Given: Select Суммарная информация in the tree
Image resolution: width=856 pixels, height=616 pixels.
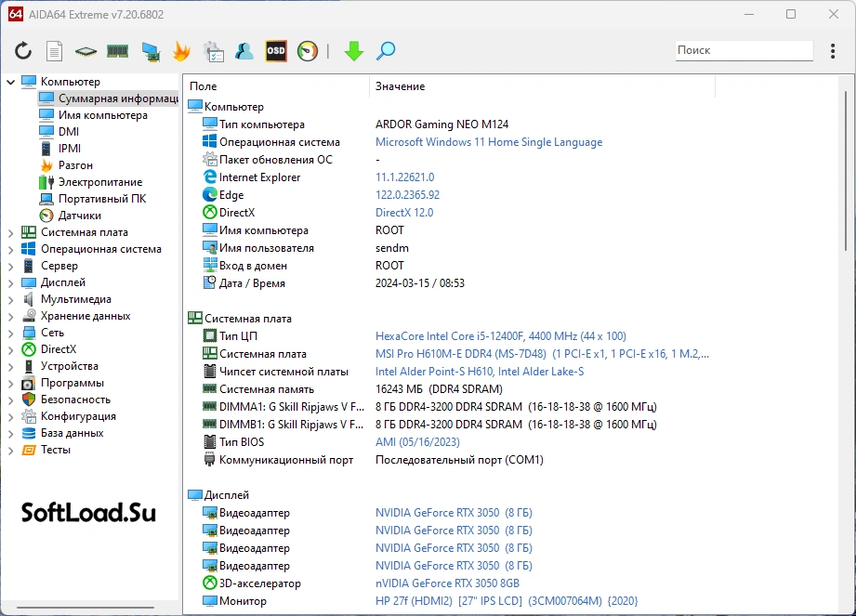Looking at the screenshot, I should [108, 98].
